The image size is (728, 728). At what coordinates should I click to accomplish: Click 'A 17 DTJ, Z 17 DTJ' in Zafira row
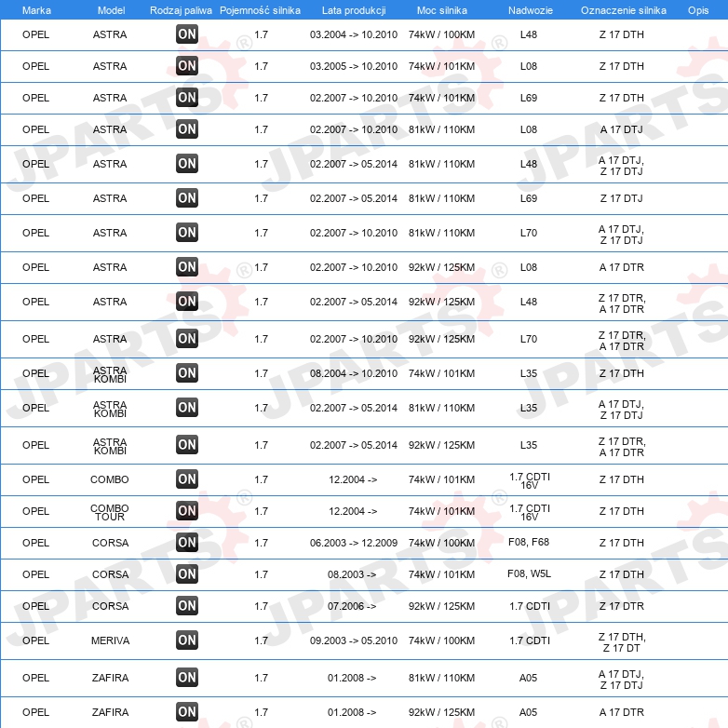click(x=621, y=680)
